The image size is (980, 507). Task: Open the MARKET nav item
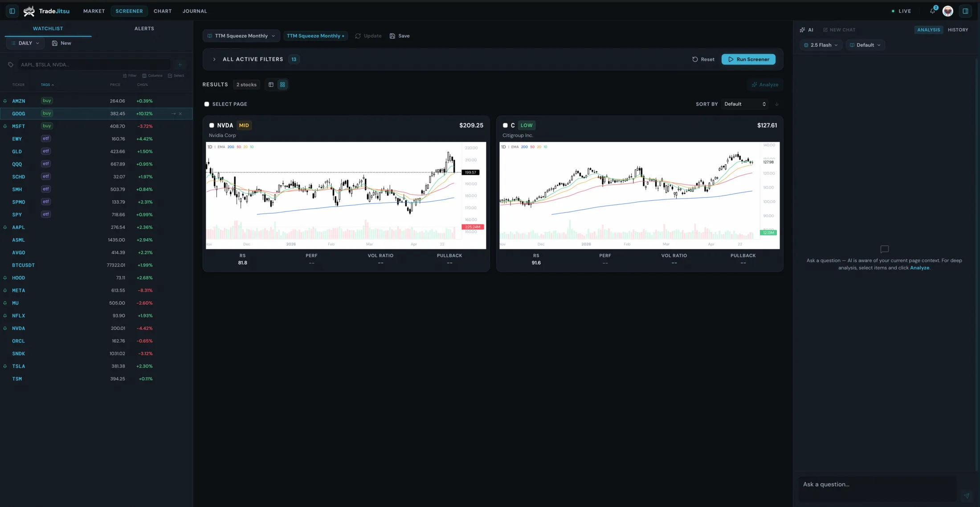[x=94, y=11]
